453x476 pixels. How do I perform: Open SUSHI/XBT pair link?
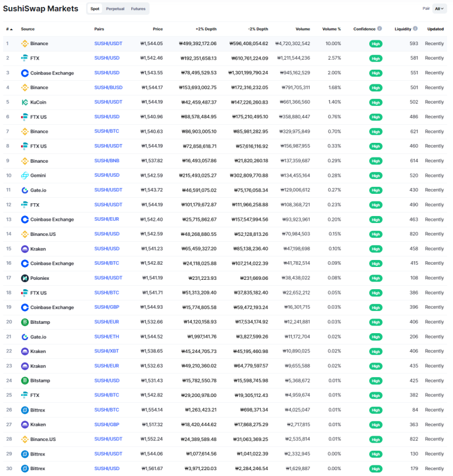[106, 351]
